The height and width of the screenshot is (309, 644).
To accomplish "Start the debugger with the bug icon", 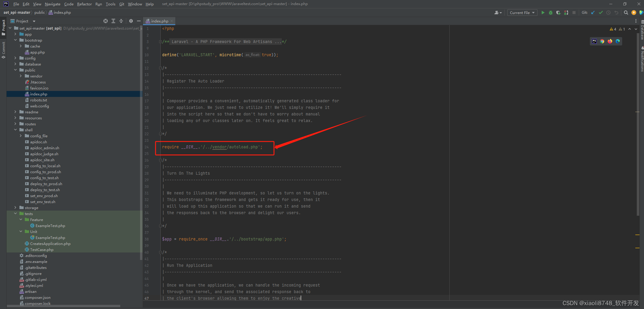I will coord(551,13).
